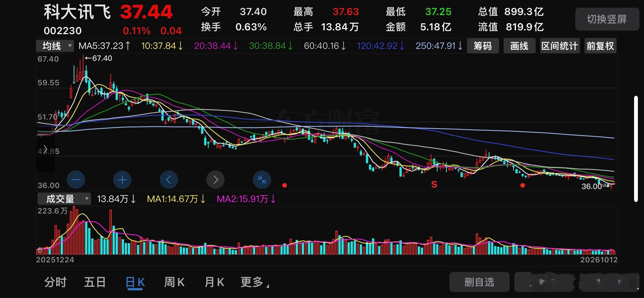Pan chart left with blue arrow
644x298 pixels.
point(169,180)
